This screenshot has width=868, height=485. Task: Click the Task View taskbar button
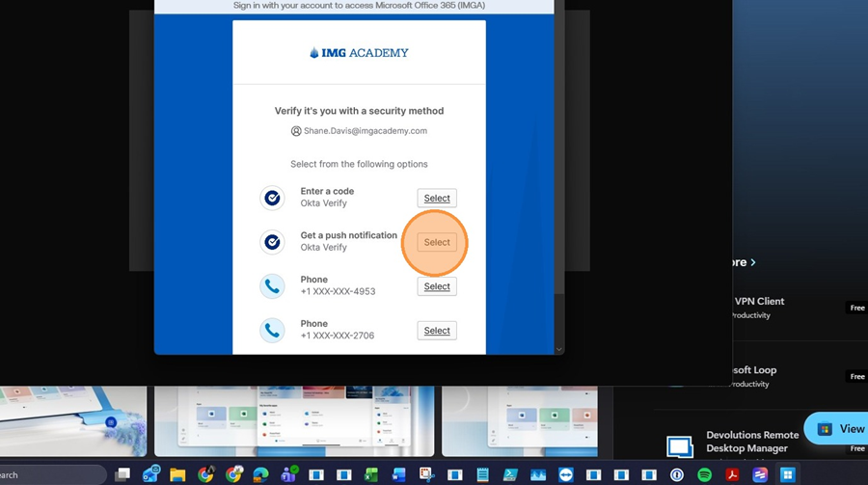coord(122,474)
